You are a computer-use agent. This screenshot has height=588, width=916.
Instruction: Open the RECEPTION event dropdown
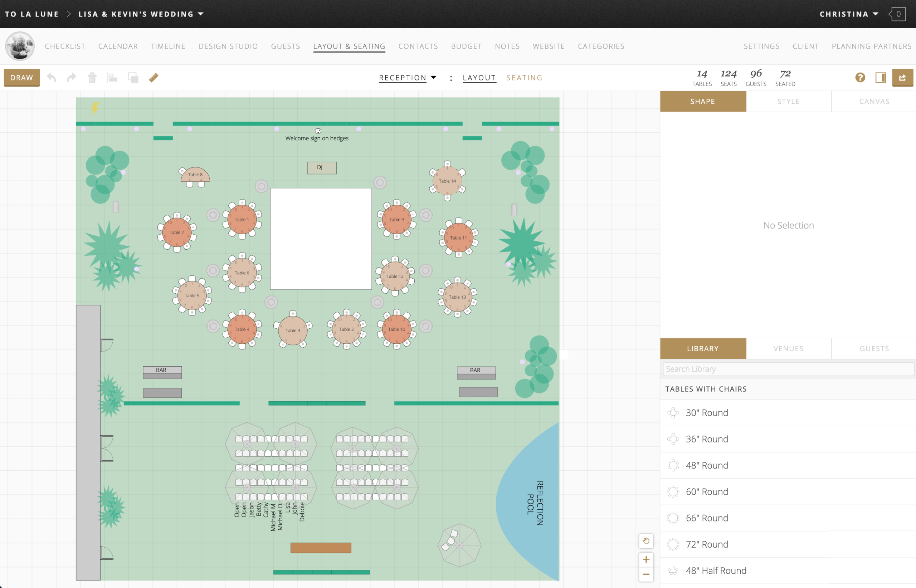click(407, 78)
